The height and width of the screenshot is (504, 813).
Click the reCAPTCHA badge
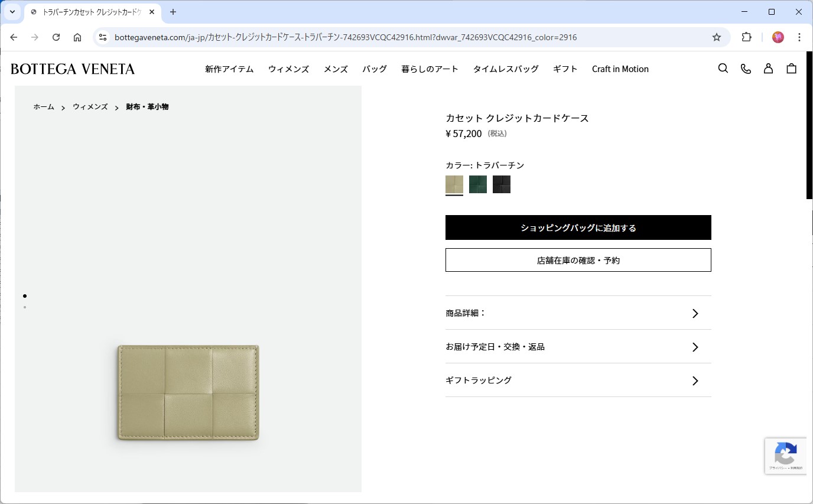tap(786, 456)
